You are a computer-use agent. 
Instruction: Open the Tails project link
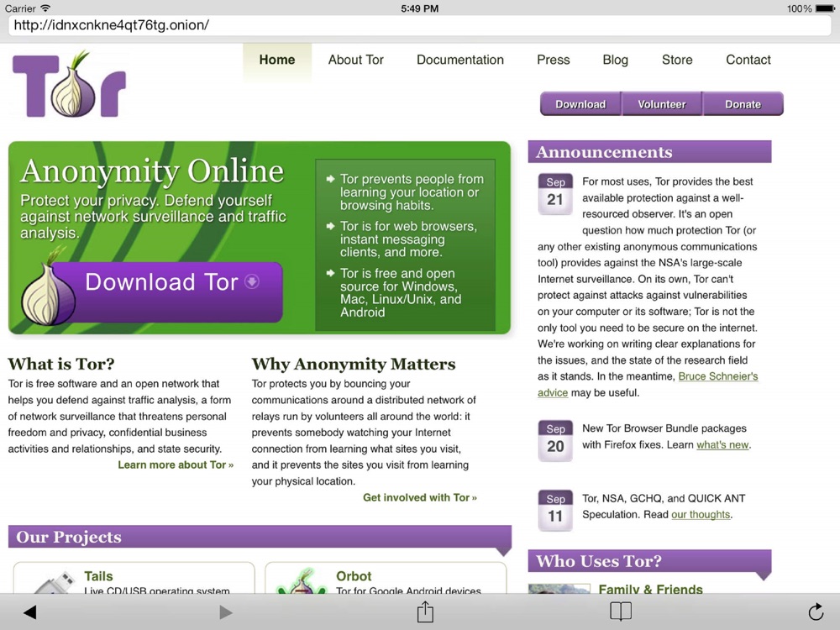[98, 576]
